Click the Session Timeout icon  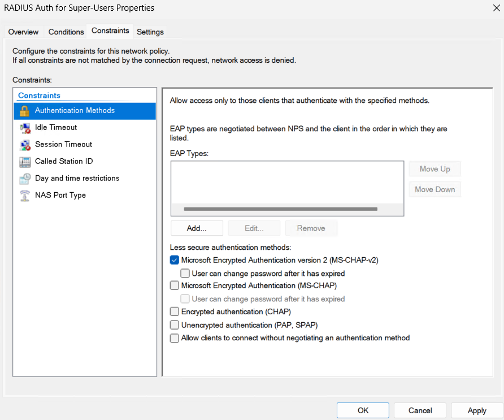point(25,145)
